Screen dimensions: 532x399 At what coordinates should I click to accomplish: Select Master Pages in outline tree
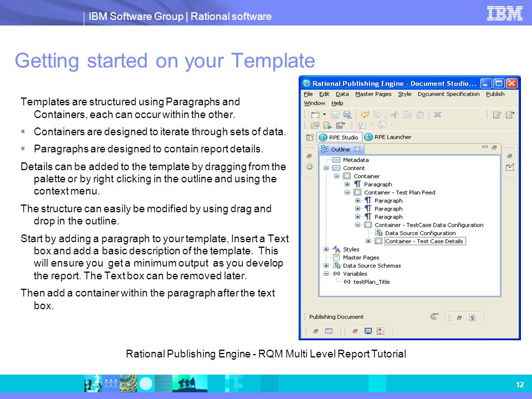pyautogui.click(x=361, y=258)
